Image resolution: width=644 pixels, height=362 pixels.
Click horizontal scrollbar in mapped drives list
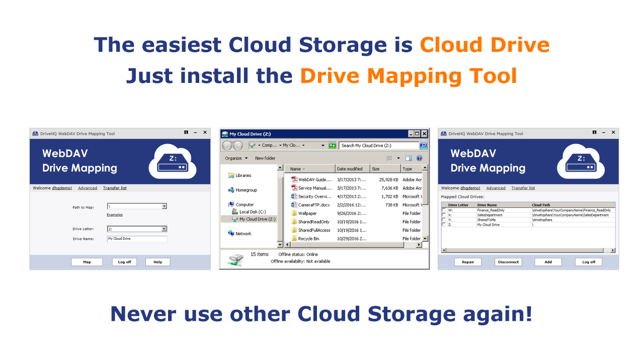click(x=528, y=250)
